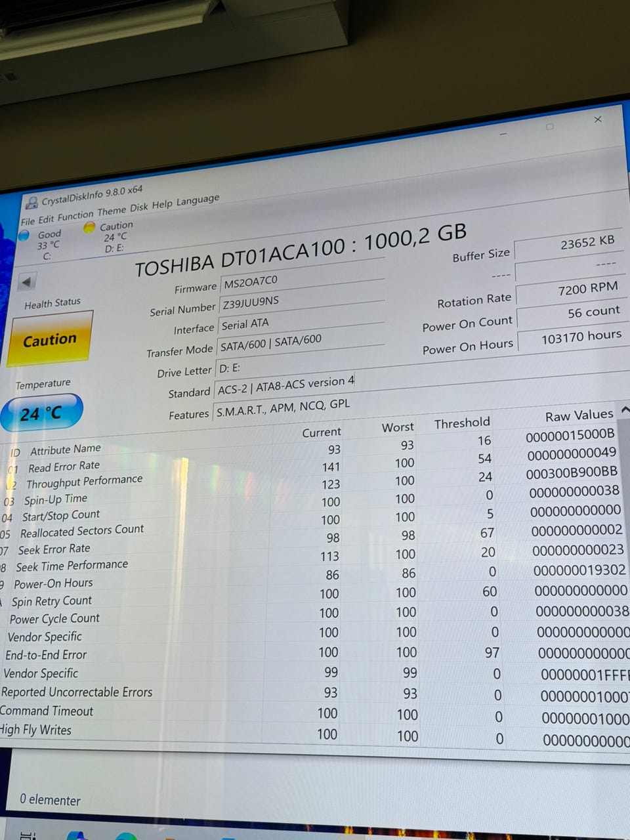This screenshot has width=630, height=840.
Task: Open the Function menu
Action: point(75,215)
